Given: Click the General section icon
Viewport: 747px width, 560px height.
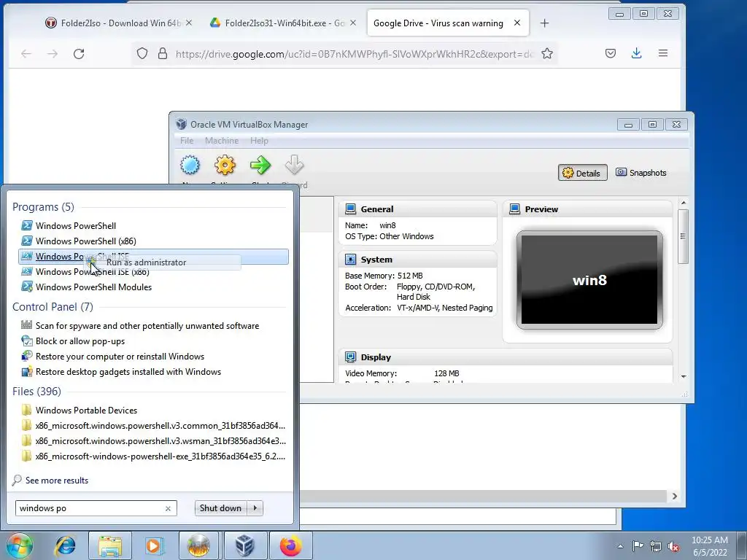Looking at the screenshot, I should pyautogui.click(x=351, y=209).
